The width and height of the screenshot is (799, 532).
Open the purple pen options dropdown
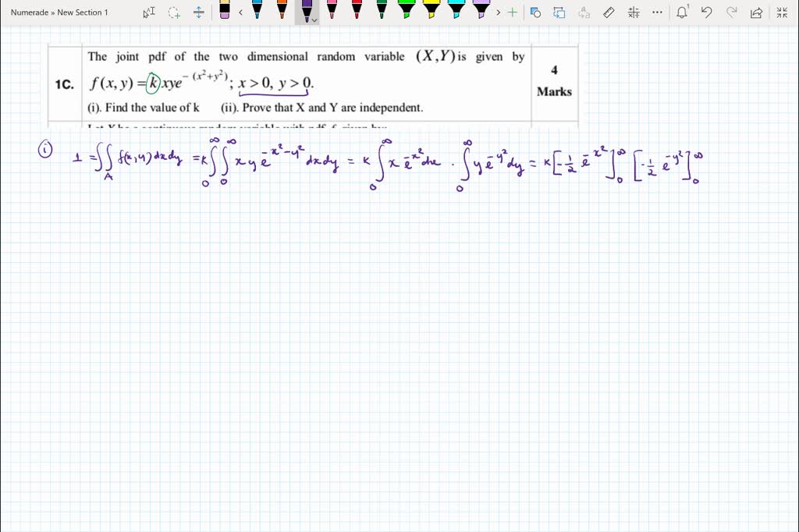[x=314, y=21]
